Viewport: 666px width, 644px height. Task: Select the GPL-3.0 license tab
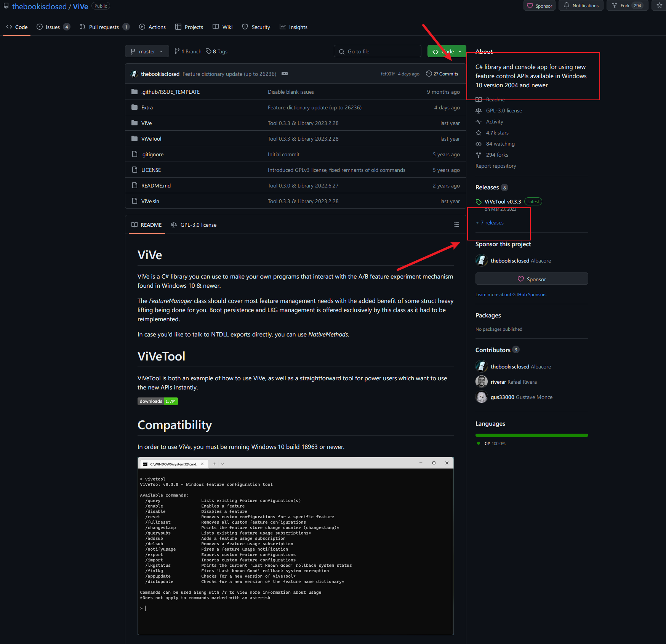tap(194, 225)
